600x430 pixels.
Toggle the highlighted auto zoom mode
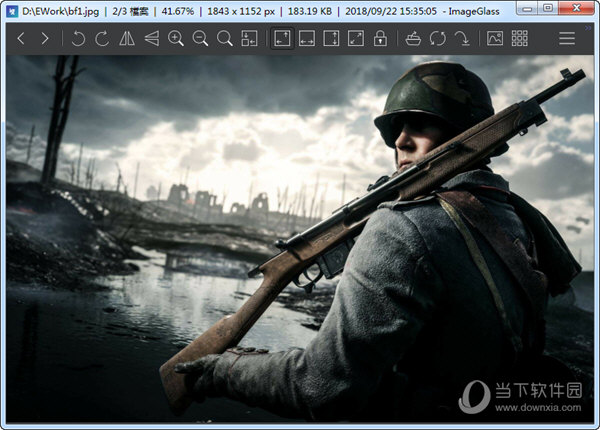point(282,38)
